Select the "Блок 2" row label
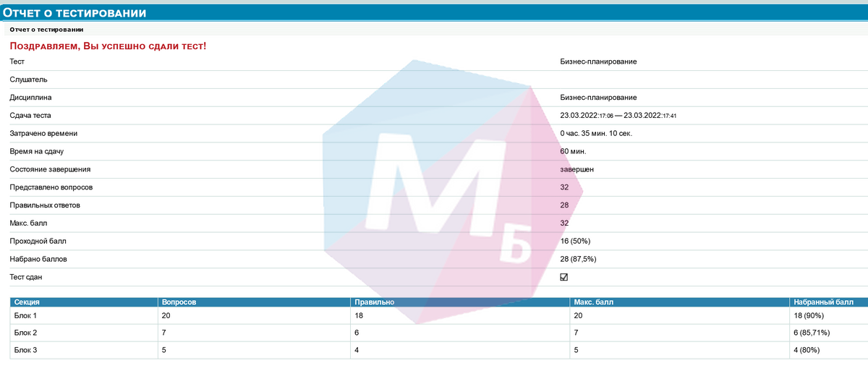The height and width of the screenshot is (371, 868). 25,333
